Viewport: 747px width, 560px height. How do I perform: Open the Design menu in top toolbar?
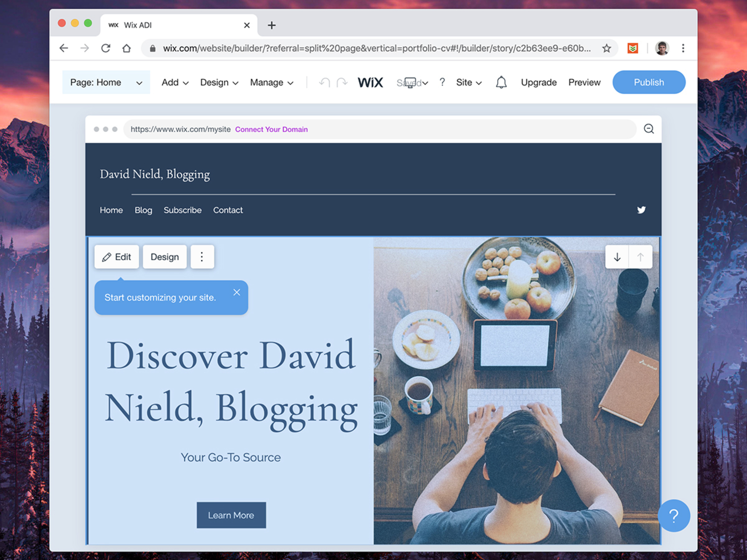pyautogui.click(x=219, y=82)
